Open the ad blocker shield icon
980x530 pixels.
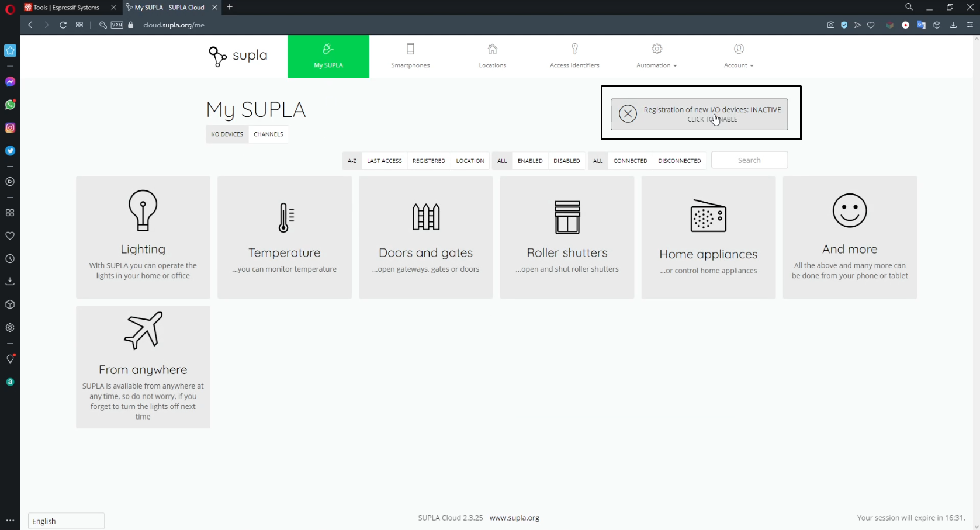844,25
